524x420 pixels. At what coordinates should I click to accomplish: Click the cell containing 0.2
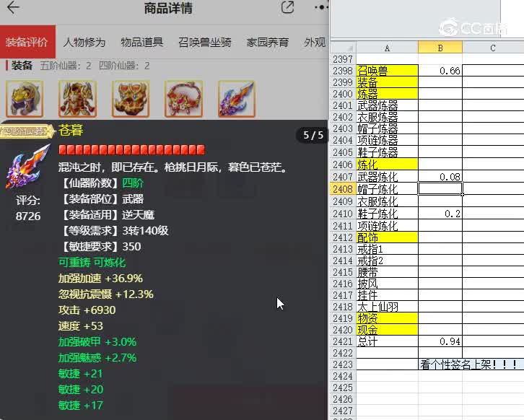point(440,214)
